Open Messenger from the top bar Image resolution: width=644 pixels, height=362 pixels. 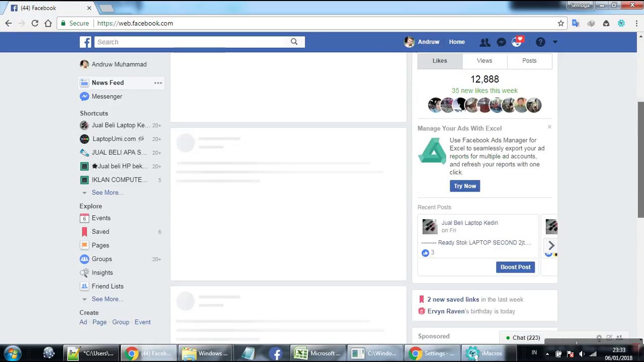501,42
